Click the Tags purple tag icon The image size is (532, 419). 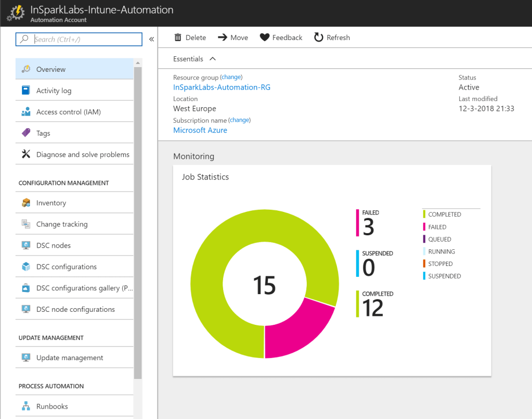pyautogui.click(x=26, y=133)
